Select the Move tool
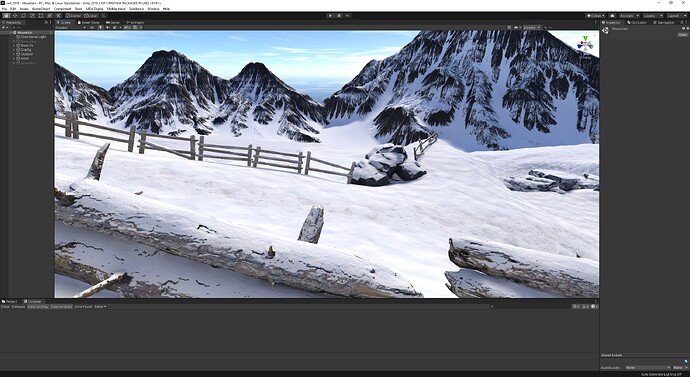The image size is (690, 377). (15, 16)
